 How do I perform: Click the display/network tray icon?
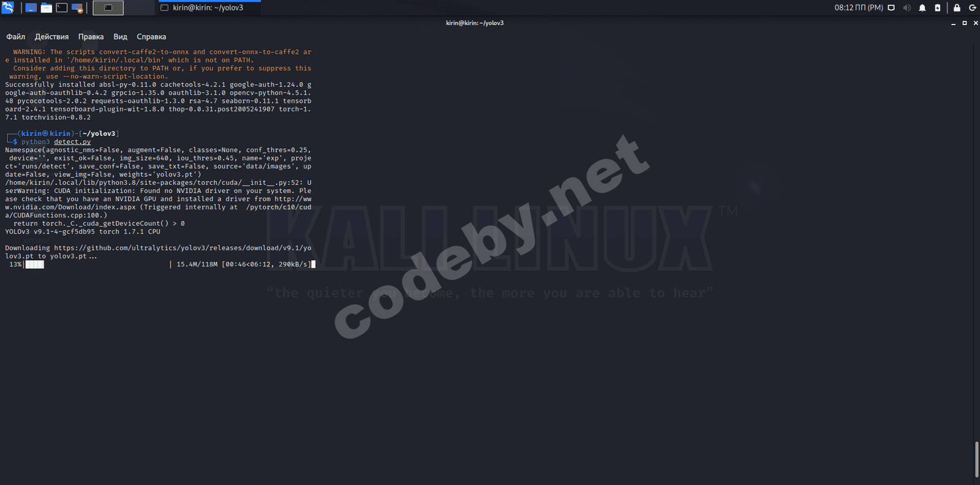[891, 8]
